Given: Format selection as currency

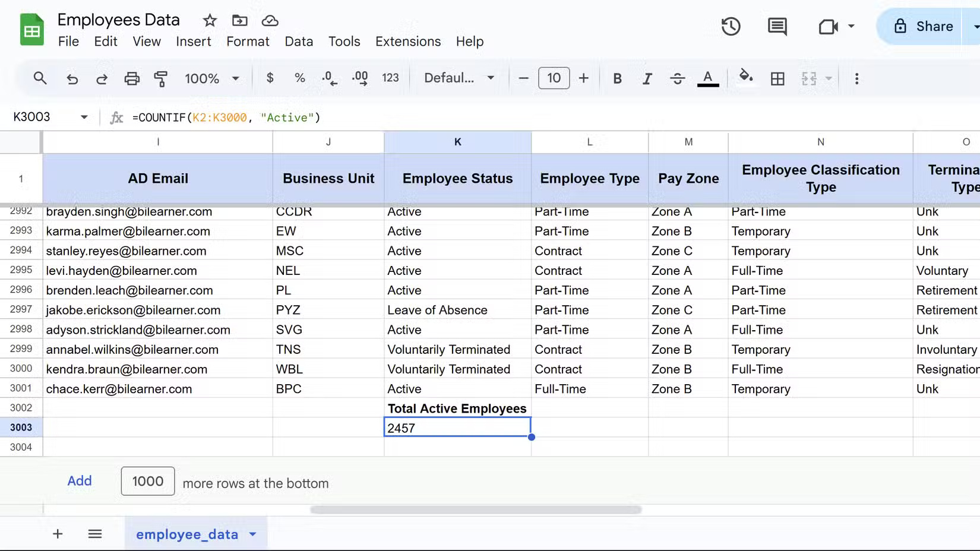Looking at the screenshot, I should point(270,78).
